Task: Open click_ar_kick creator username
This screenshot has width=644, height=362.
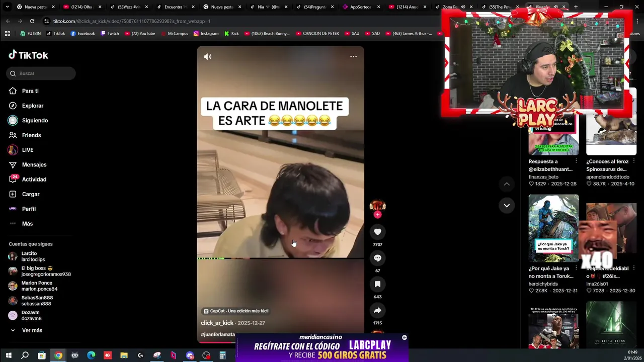Action: (x=217, y=323)
